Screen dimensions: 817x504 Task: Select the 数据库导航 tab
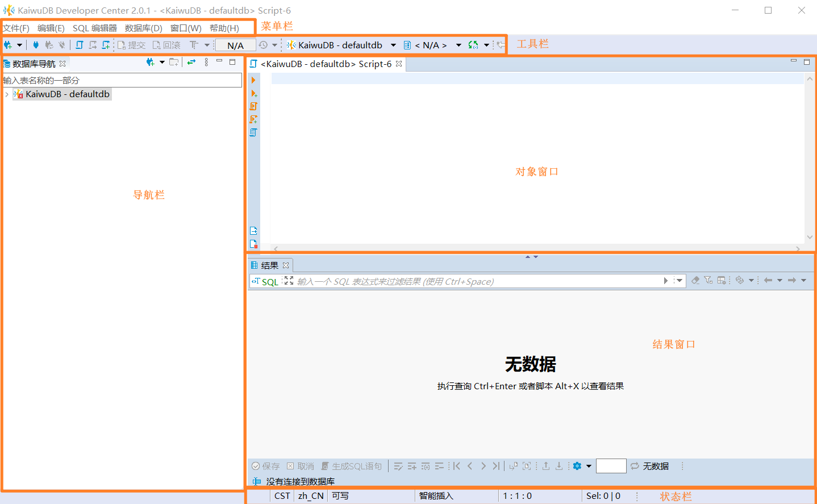point(34,64)
